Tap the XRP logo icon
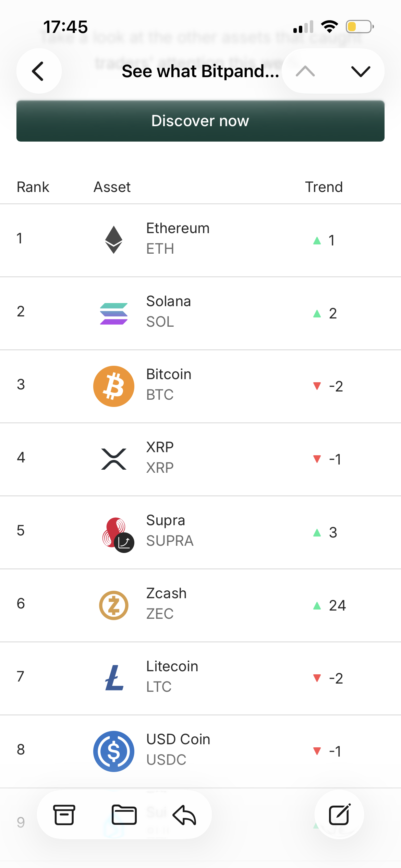The image size is (401, 868). (x=114, y=459)
